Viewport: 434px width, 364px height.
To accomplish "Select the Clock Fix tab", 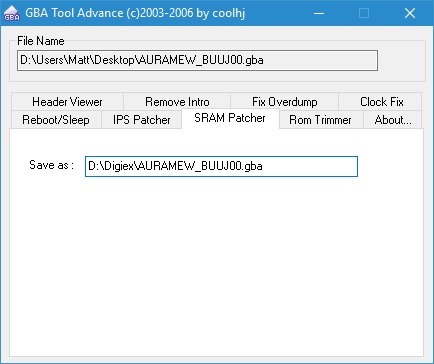I will click(x=380, y=102).
